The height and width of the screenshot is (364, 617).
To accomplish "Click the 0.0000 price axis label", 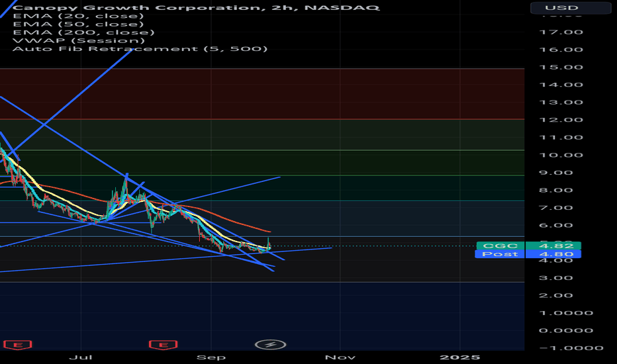I will (566, 331).
